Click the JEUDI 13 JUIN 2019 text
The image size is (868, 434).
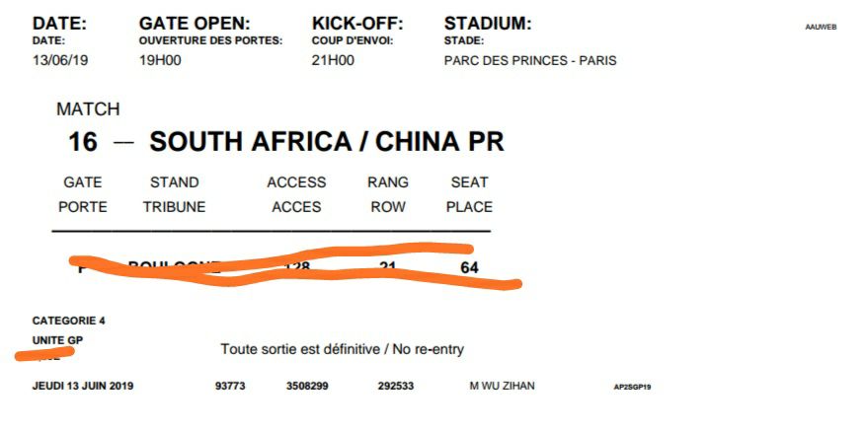coord(83,386)
